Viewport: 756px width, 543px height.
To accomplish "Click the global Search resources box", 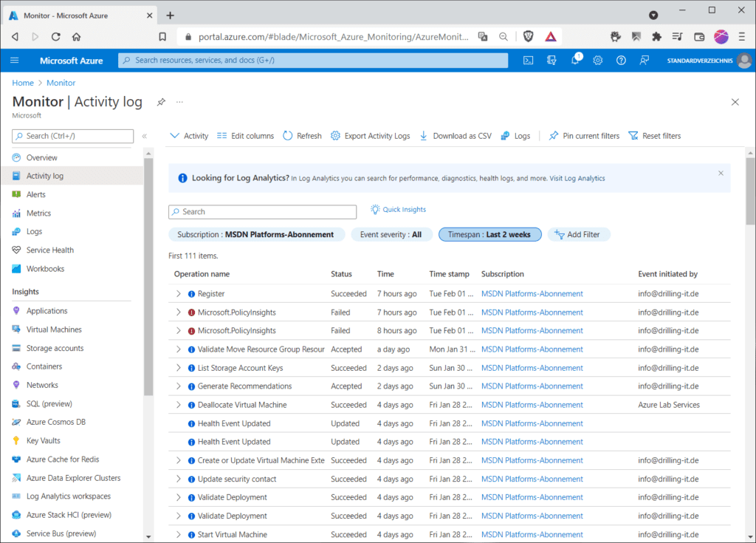I will click(x=313, y=61).
